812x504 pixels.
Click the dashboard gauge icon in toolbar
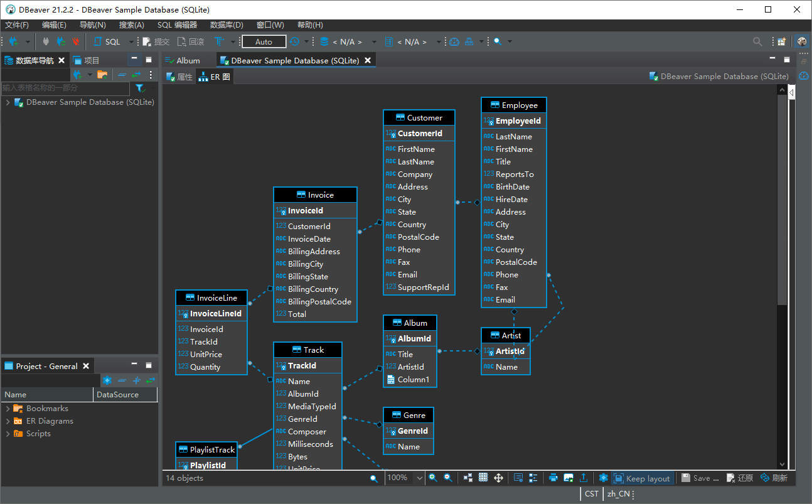point(454,41)
